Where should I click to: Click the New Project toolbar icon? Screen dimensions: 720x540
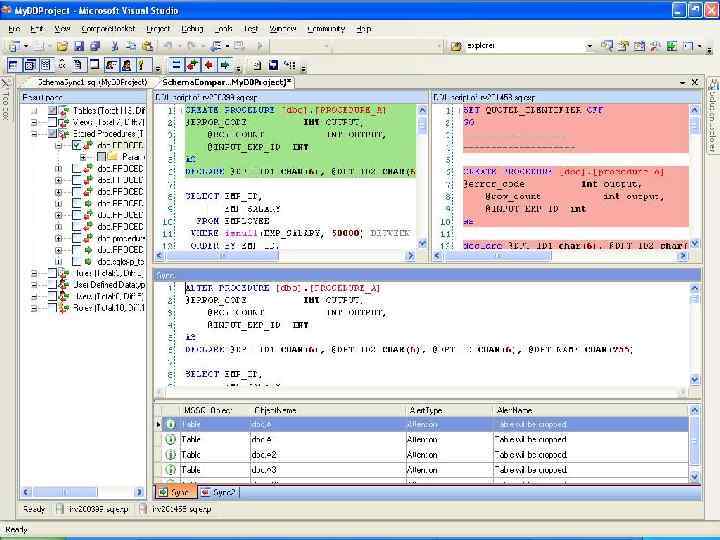tap(14, 46)
